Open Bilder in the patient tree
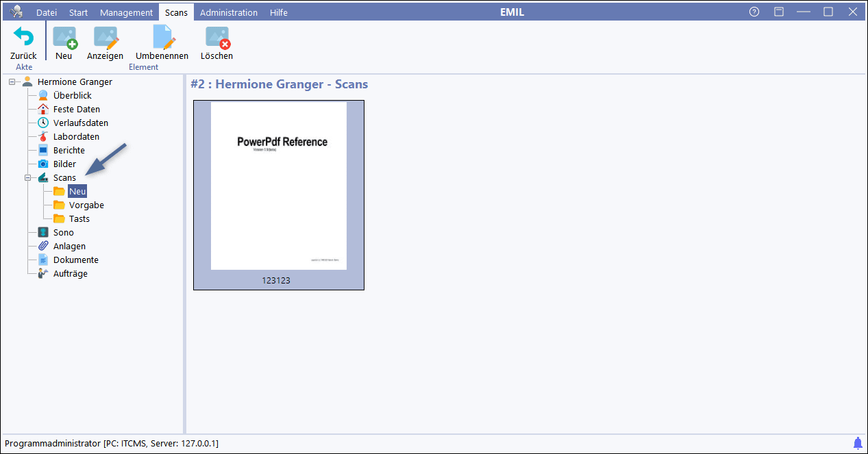 64,164
